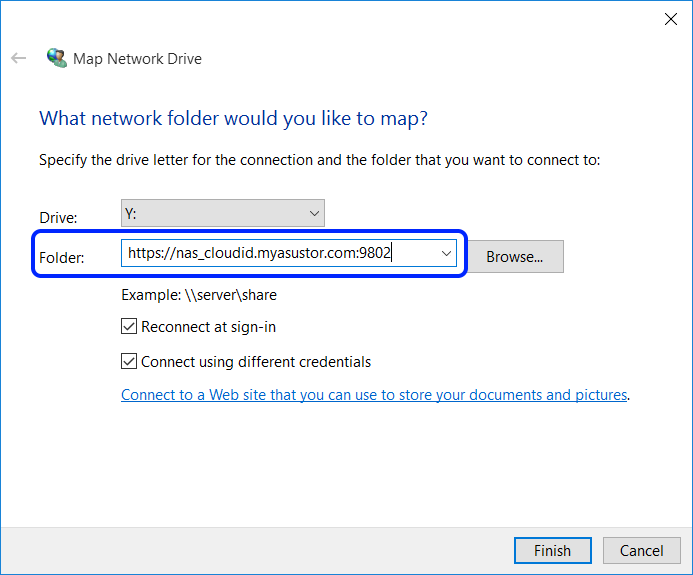693x575 pixels.
Task: Expand the Folder history dropdown arrow
Action: 446,254
